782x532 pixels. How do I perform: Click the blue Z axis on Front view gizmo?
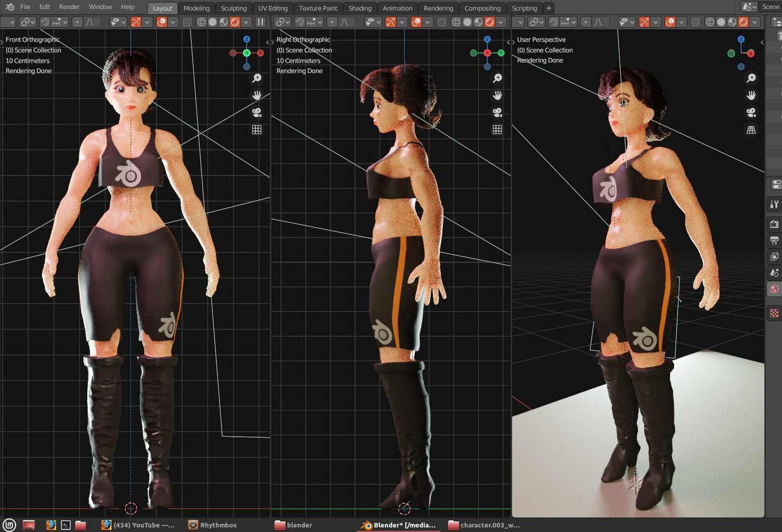247,39
